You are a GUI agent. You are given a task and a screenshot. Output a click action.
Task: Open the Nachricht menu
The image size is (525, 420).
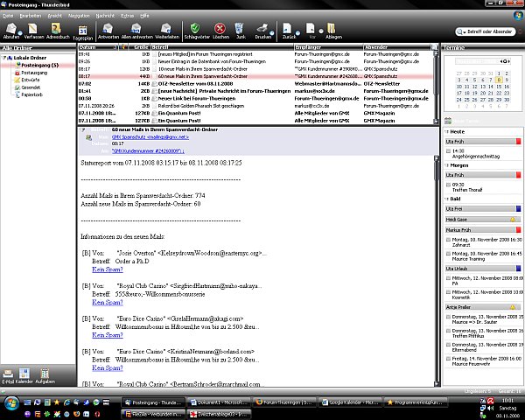[x=105, y=16]
